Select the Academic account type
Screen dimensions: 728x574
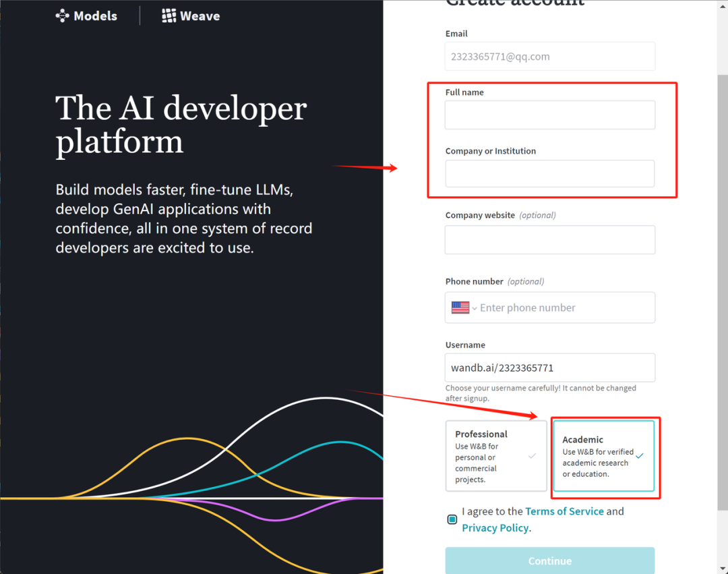605,458
